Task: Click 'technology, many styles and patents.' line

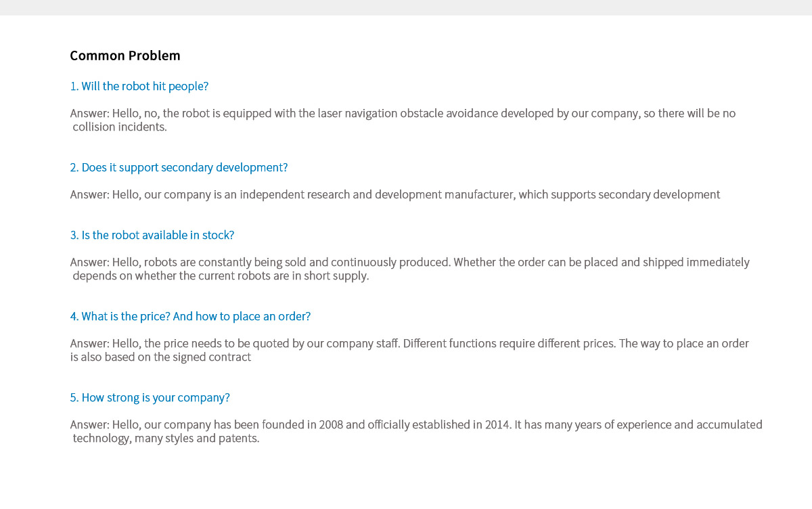Action: click(166, 439)
